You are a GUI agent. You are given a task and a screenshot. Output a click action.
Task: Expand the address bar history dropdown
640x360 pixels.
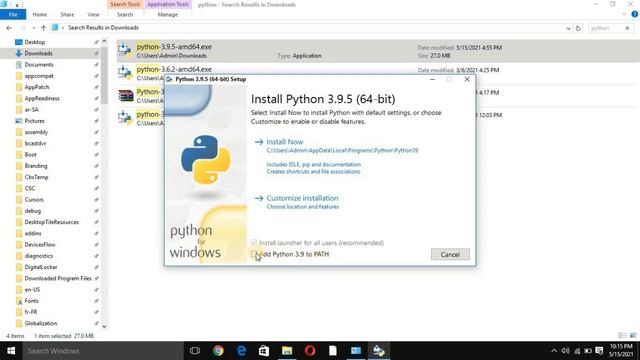tap(568, 28)
